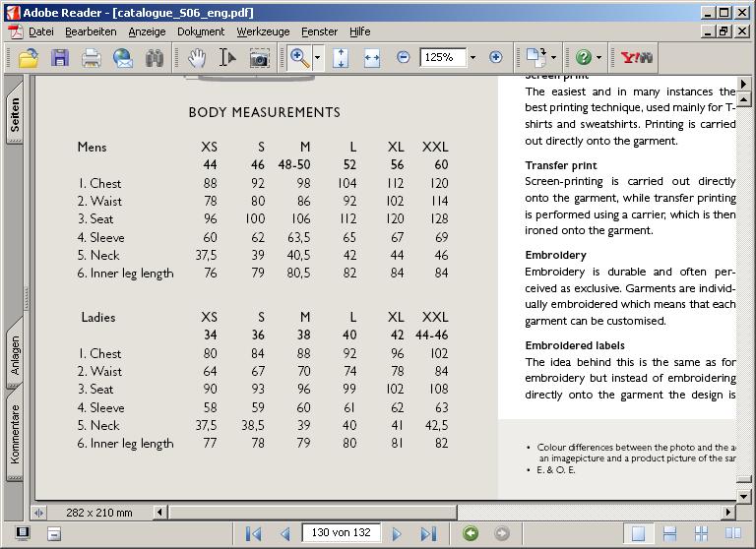
Task: Open search with the binoculars icon
Action: click(155, 58)
